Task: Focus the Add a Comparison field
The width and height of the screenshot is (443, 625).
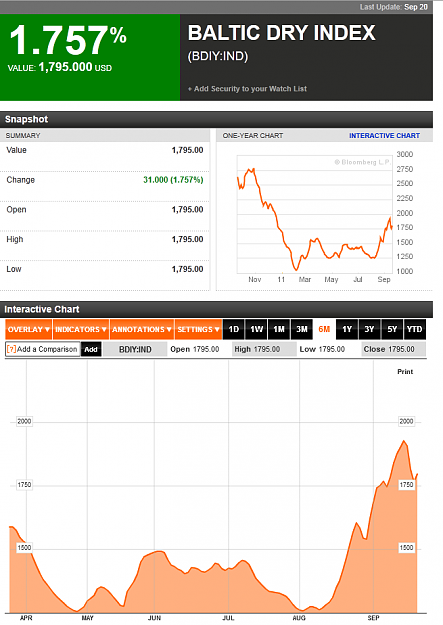Action: tap(43, 349)
